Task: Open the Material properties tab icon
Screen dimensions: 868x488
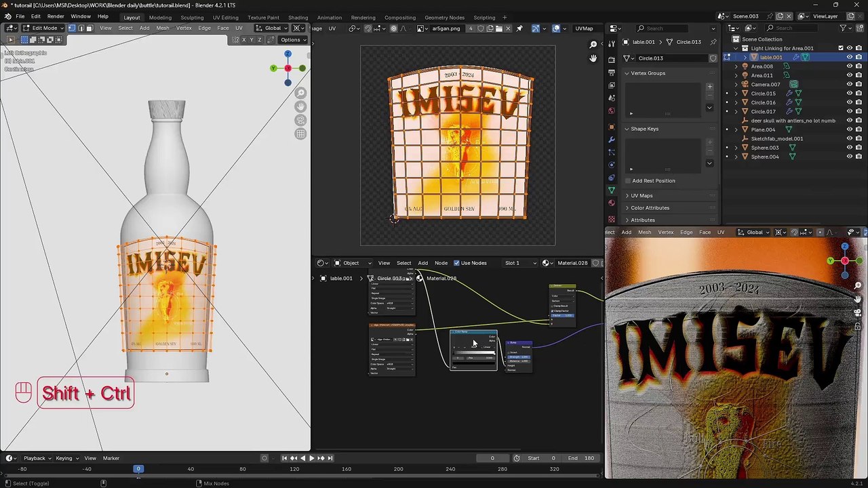Action: (x=612, y=203)
